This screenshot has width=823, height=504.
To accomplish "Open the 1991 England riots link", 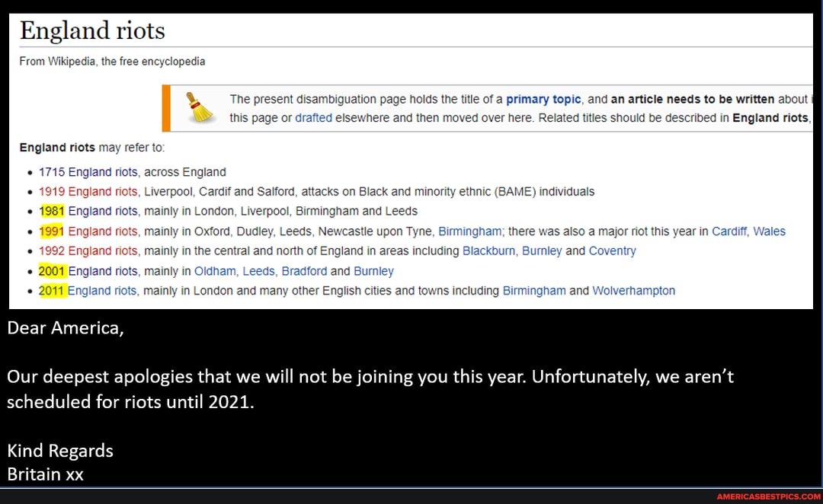I will click(88, 231).
